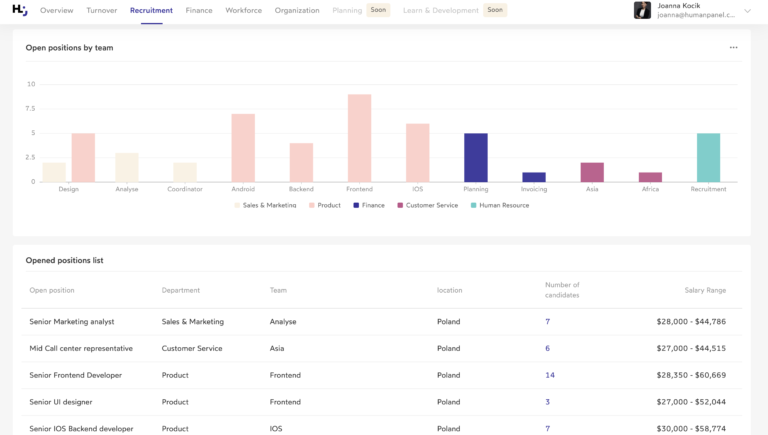This screenshot has width=768, height=435.
Task: Open the Turnover tab
Action: point(102,10)
